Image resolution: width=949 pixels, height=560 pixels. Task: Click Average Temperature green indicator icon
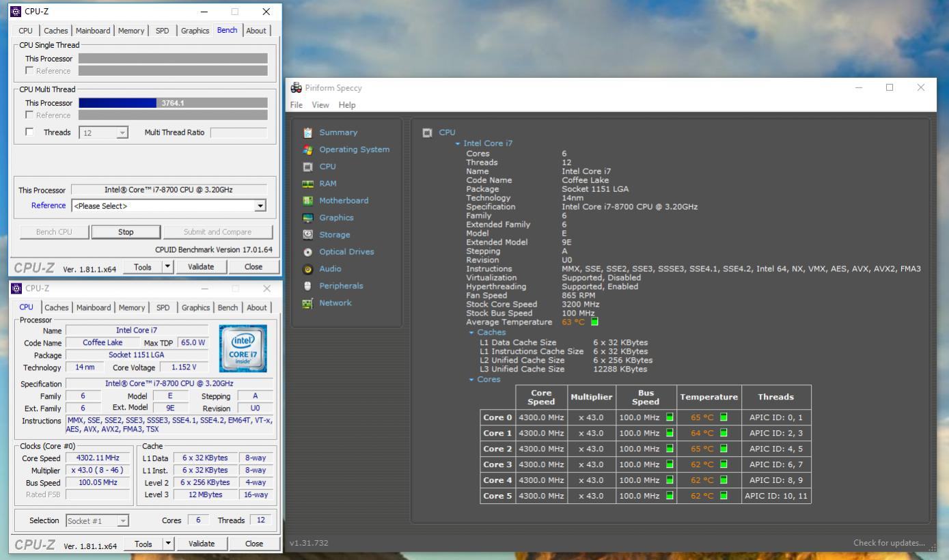pos(594,322)
